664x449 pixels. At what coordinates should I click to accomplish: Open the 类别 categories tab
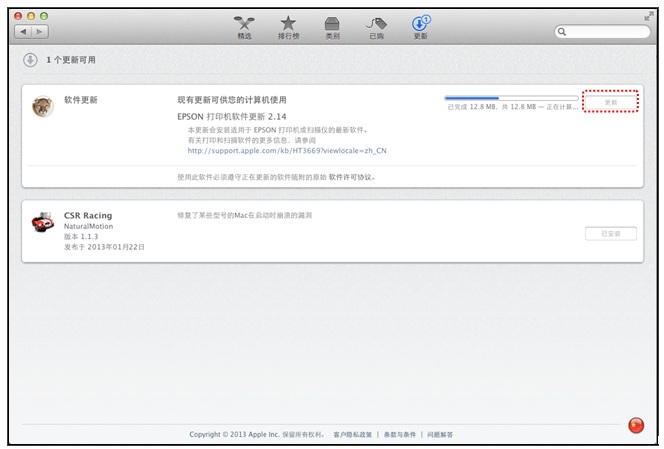tap(332, 28)
